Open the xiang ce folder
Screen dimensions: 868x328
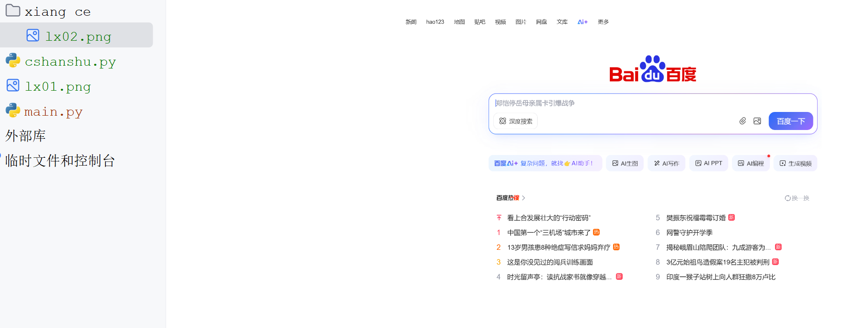click(x=58, y=12)
